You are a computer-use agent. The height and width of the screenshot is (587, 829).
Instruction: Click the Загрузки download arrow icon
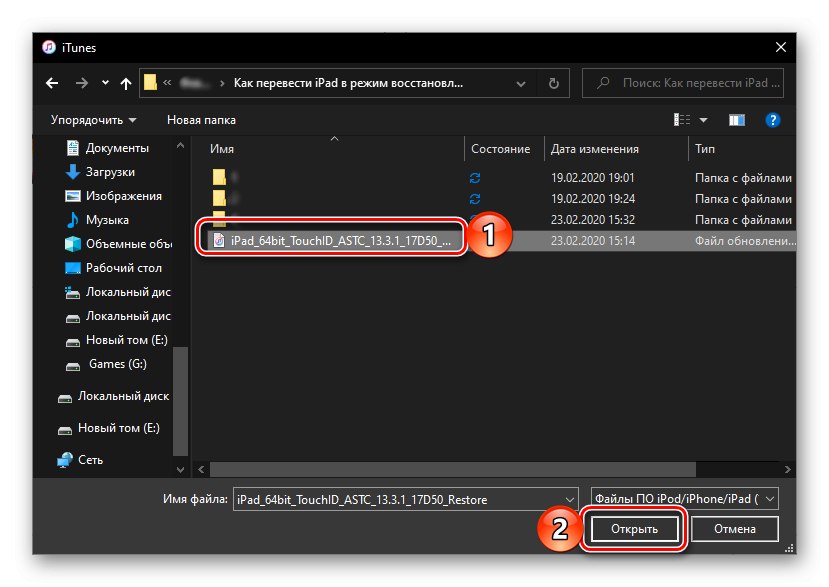72,172
